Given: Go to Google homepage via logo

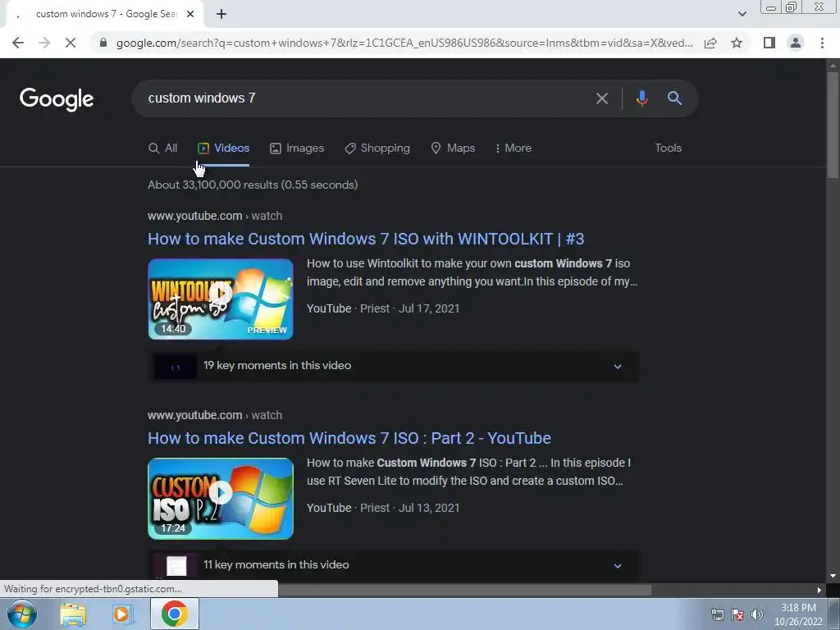Looking at the screenshot, I should click(x=57, y=99).
